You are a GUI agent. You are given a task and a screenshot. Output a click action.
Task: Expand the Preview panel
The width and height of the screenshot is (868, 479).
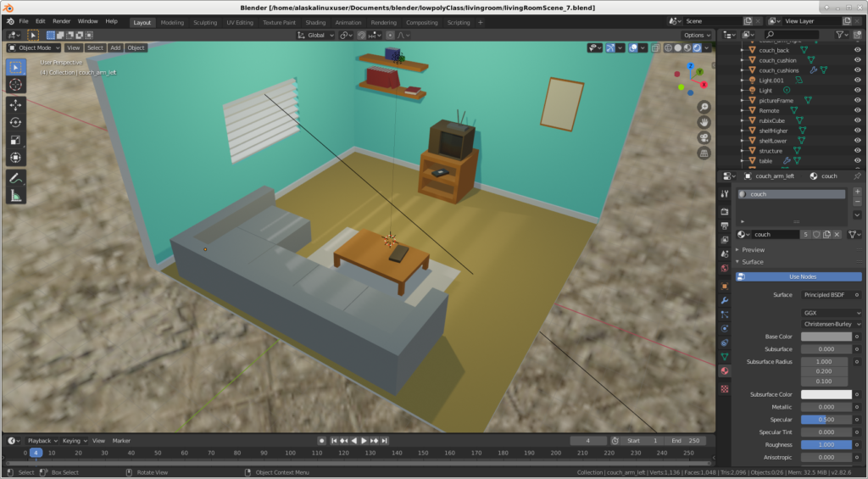coord(753,250)
